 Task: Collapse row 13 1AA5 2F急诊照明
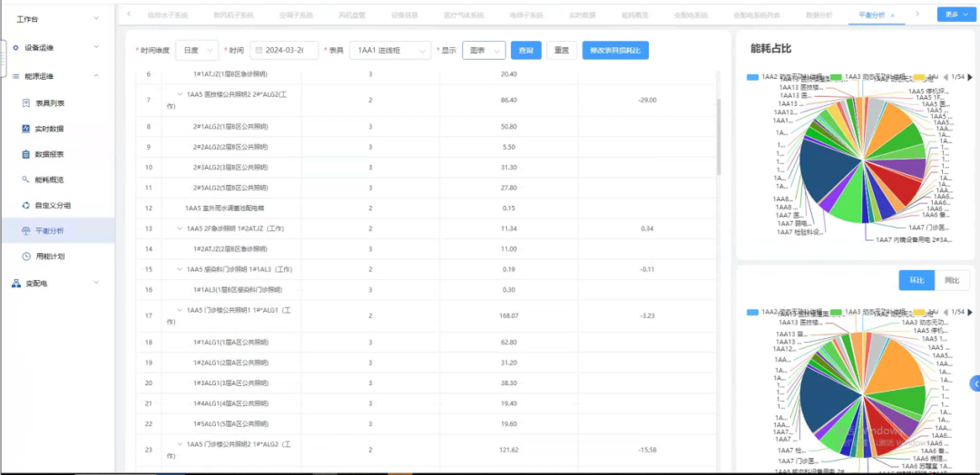[180, 228]
